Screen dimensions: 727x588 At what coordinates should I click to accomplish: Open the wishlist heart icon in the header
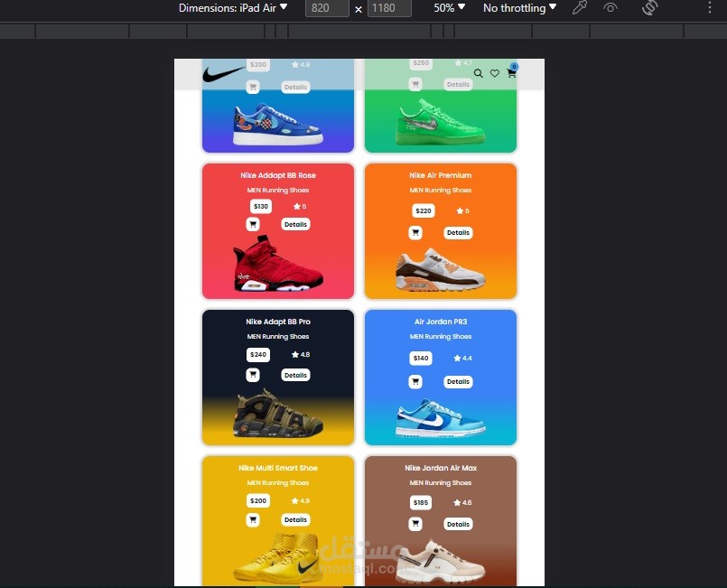(495, 73)
